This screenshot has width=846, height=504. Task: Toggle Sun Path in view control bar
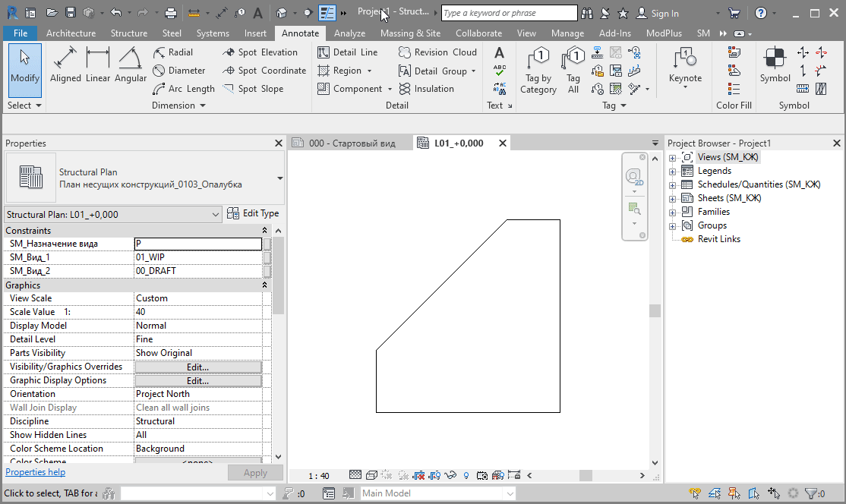pos(387,475)
